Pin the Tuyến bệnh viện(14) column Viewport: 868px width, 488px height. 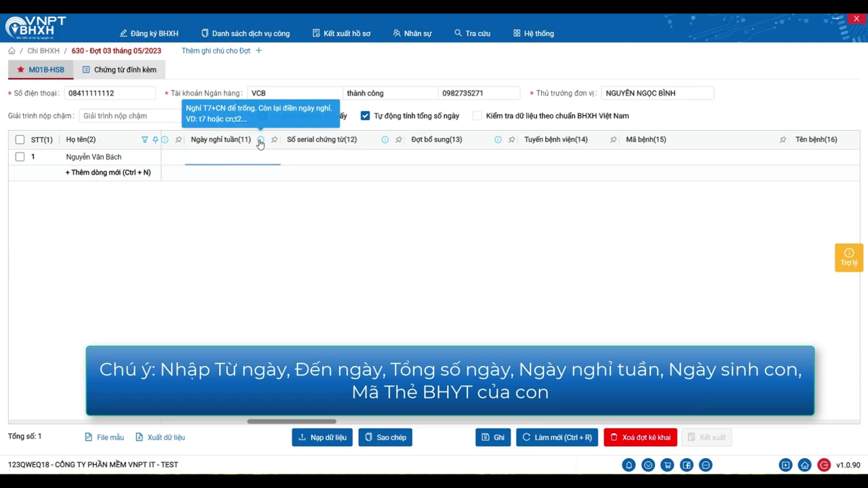point(613,140)
